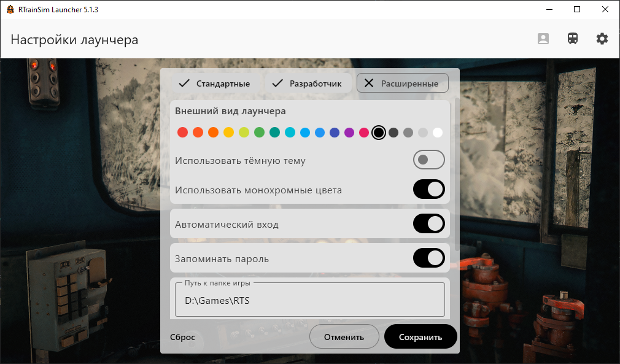Screen dimensions: 620x364
Task: Toggle the Разработчик filter chip
Action: click(x=308, y=83)
